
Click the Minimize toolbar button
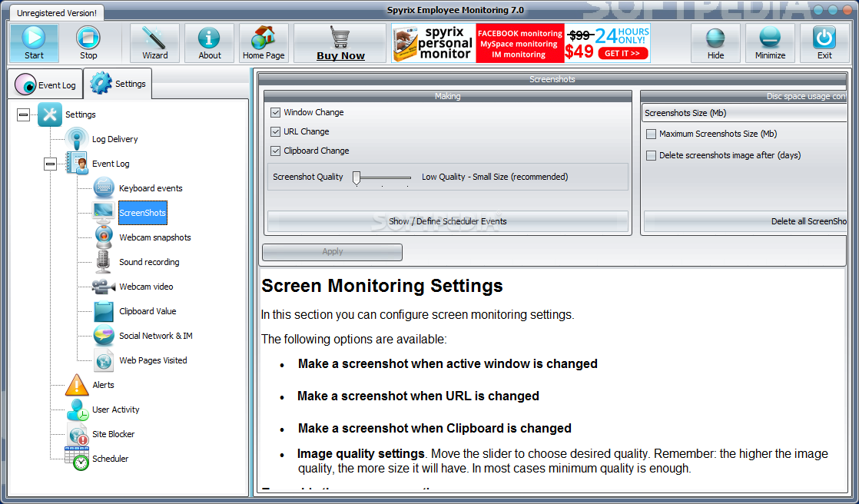pos(770,43)
